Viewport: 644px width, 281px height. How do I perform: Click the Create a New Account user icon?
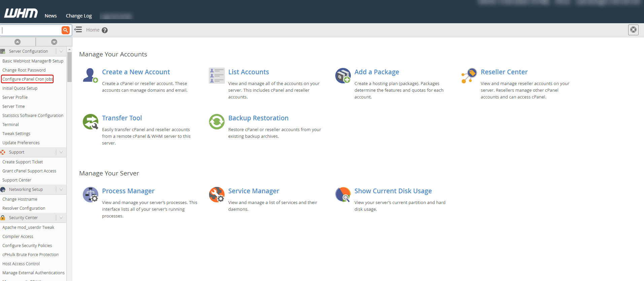90,75
